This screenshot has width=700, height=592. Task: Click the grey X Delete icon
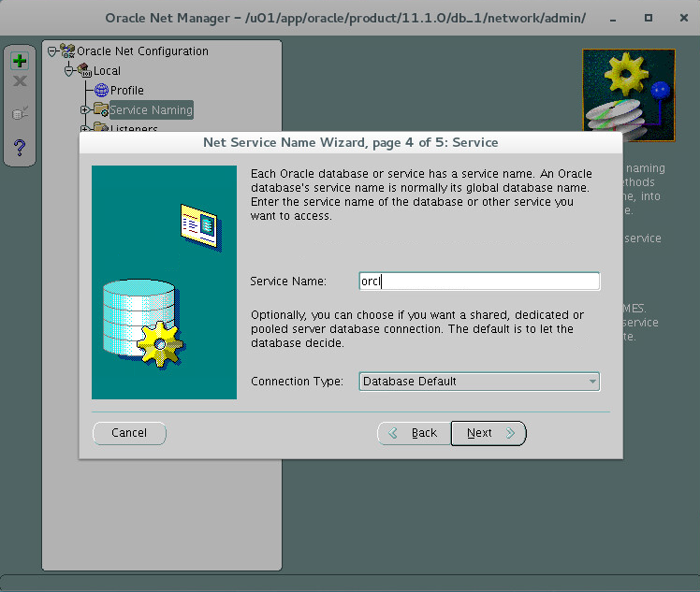tap(20, 81)
